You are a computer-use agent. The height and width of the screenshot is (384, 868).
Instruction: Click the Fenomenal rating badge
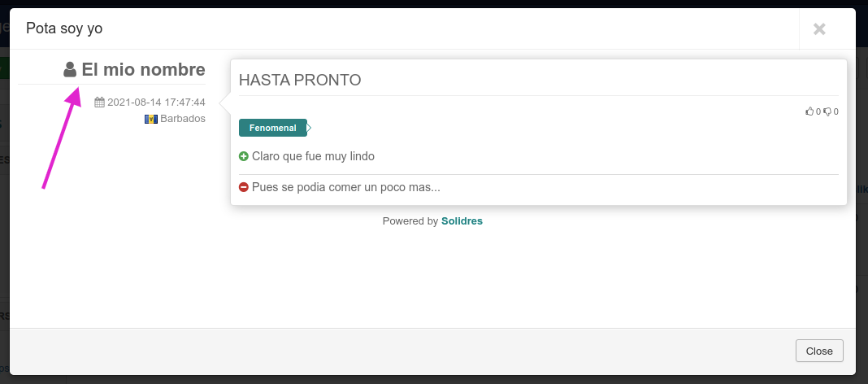click(x=273, y=128)
